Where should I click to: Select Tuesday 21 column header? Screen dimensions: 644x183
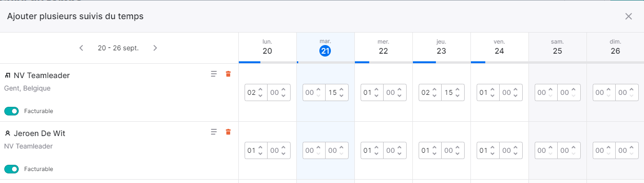(x=326, y=47)
